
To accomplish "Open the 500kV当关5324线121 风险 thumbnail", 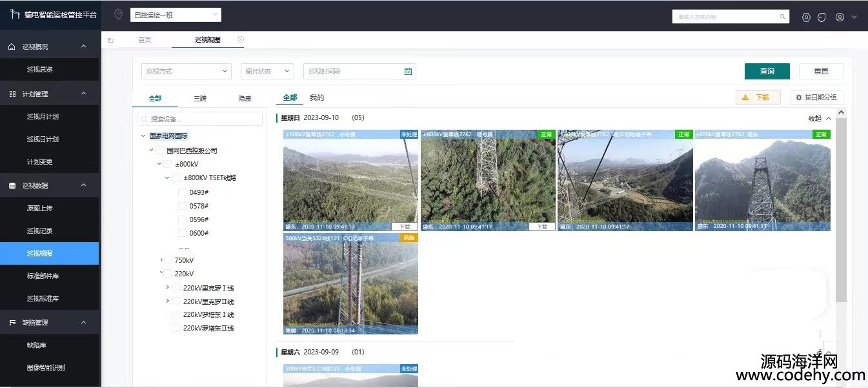I will pyautogui.click(x=350, y=284).
